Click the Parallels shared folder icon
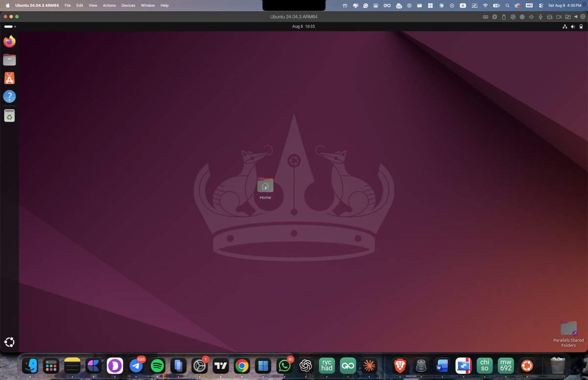588x380 pixels. point(568,17)
